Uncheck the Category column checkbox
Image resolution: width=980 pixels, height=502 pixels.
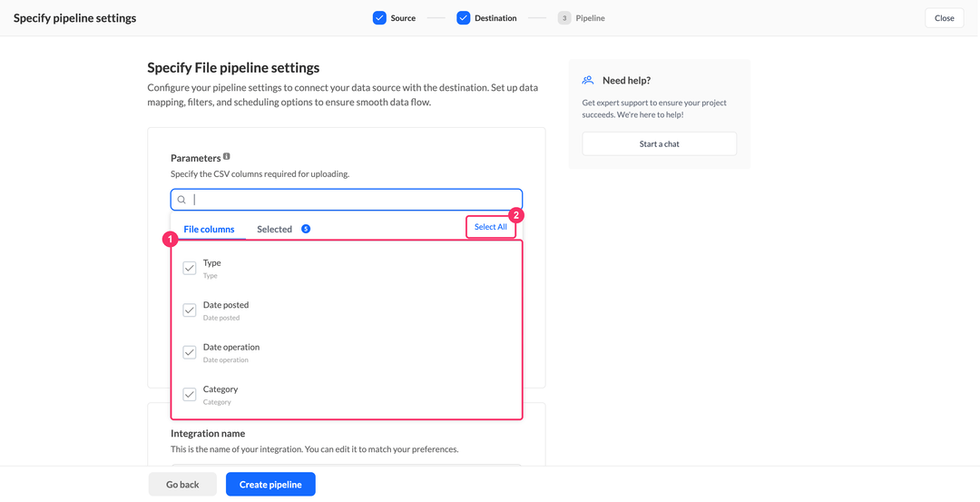[x=190, y=395]
